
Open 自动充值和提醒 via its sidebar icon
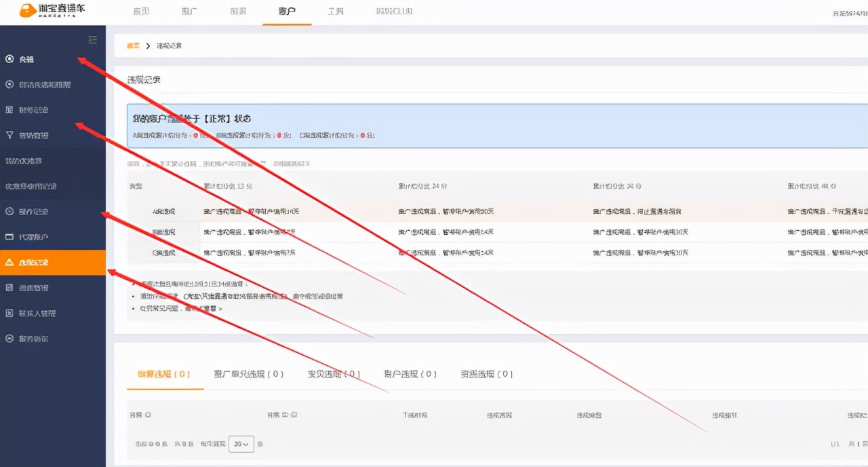coord(9,85)
